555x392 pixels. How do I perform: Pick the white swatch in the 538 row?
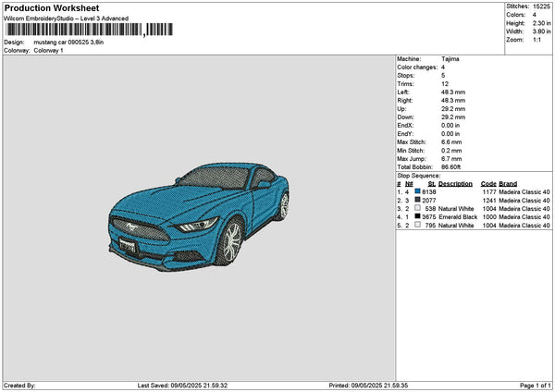coord(418,208)
